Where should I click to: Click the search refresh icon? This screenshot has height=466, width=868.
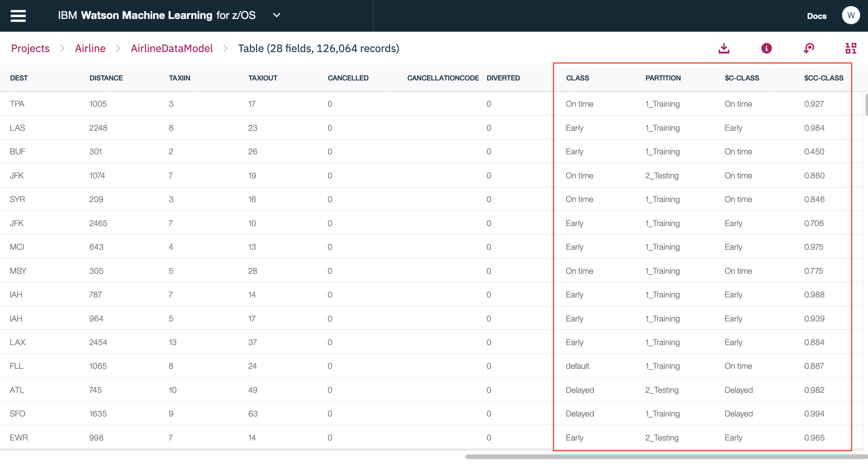click(809, 48)
